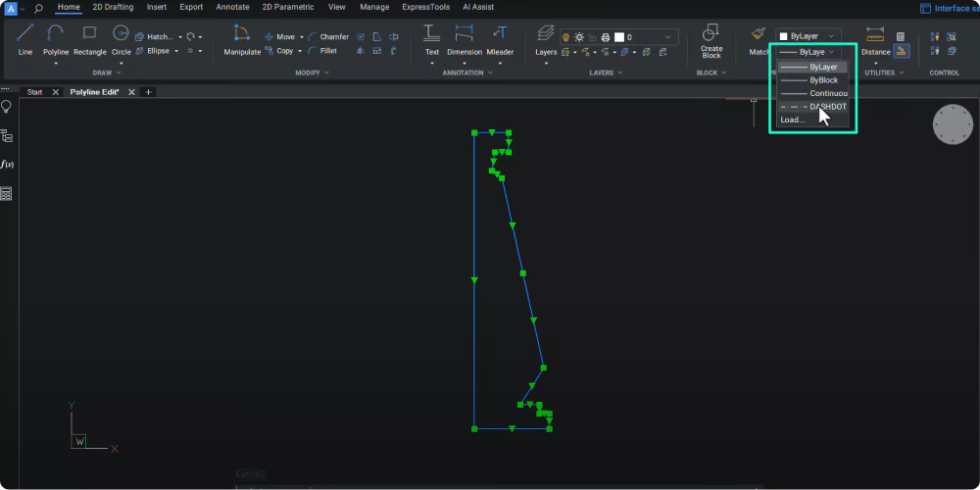Toggle layer freeze sun icon
This screenshot has height=490, width=980.
[x=578, y=37]
